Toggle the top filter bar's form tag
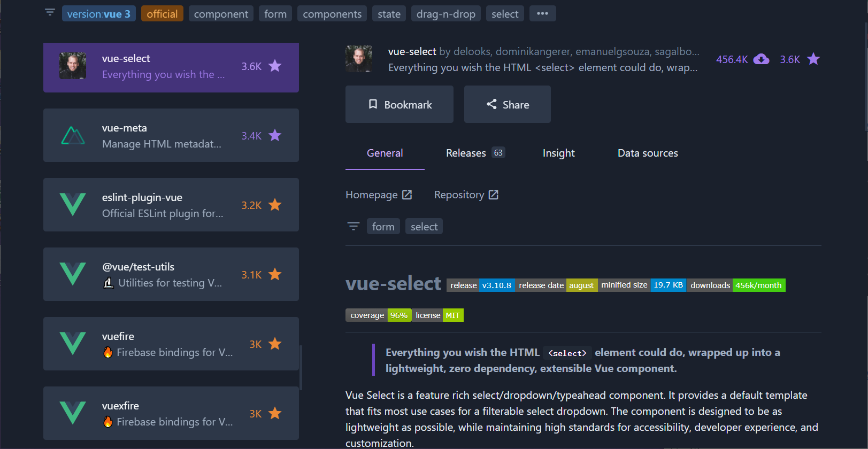Image resolution: width=868 pixels, height=449 pixels. point(275,14)
